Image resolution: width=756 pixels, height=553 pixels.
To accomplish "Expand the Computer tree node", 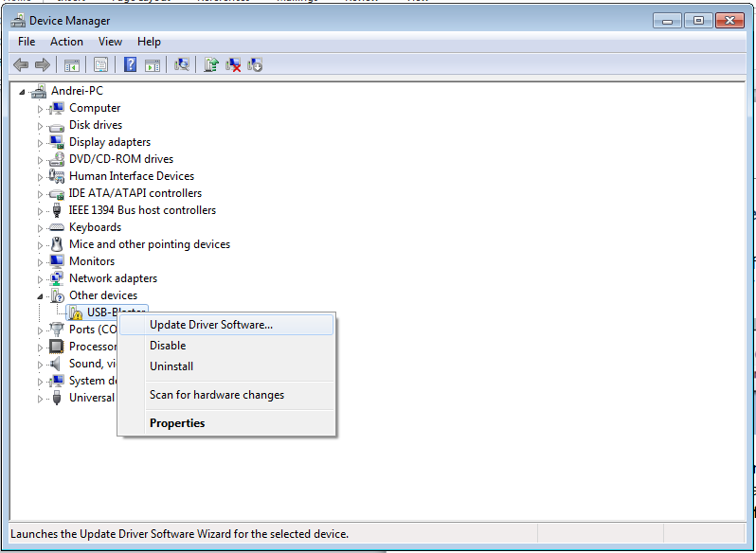I will pos(40,109).
